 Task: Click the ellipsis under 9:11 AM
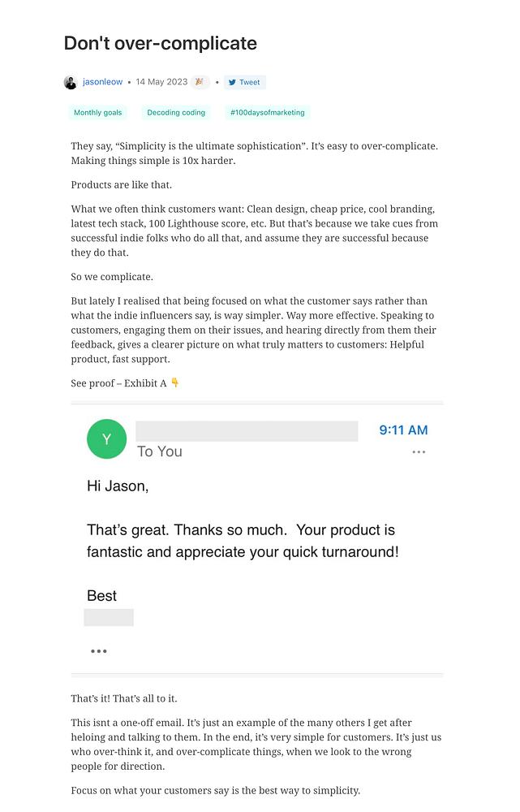coord(419,452)
